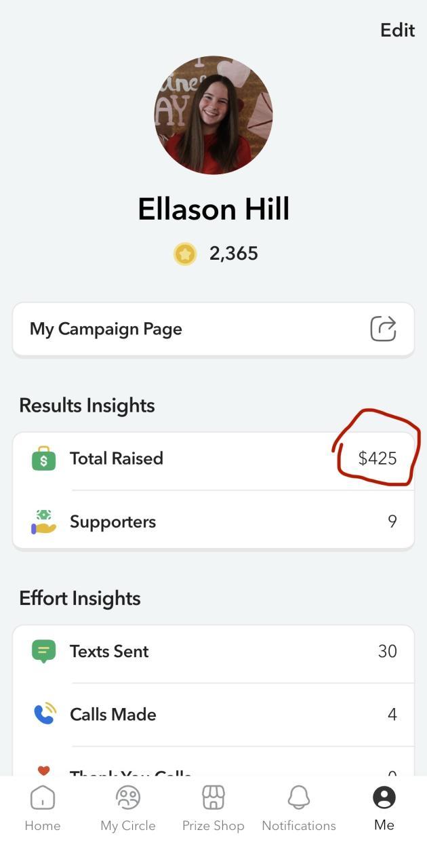Screen dimensions: 427x868
Task: Tap the gold star coin icon
Action: (x=185, y=254)
